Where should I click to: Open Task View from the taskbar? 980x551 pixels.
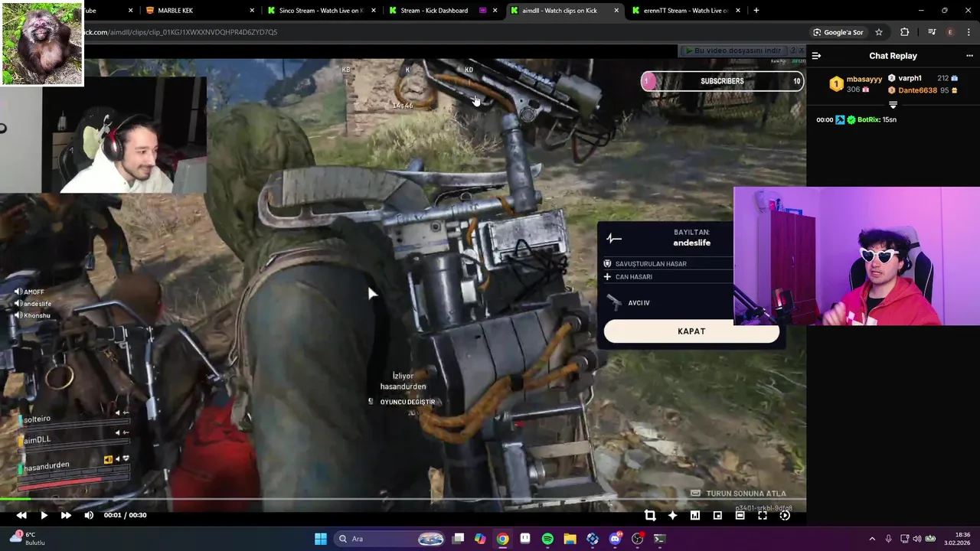point(458,539)
